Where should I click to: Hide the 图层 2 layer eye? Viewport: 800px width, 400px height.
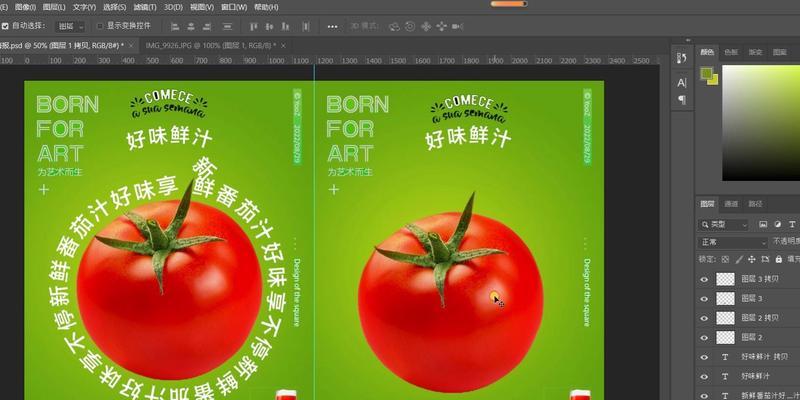click(x=705, y=337)
